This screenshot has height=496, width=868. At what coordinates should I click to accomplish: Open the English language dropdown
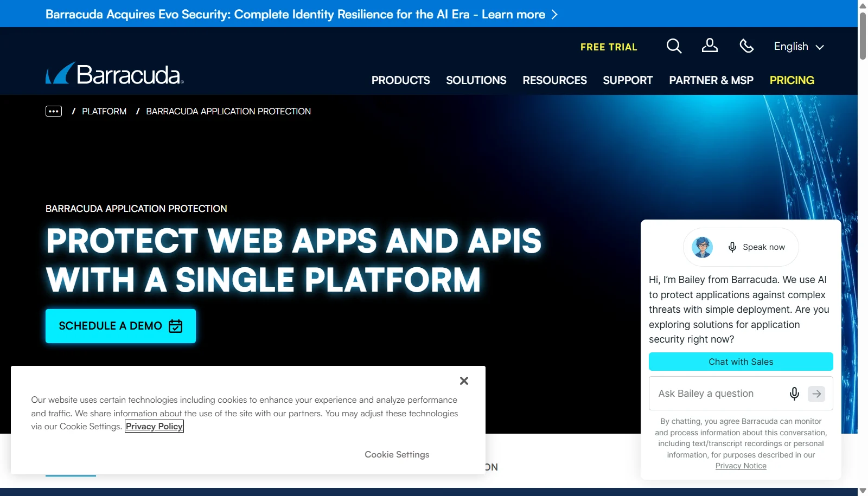[799, 47]
